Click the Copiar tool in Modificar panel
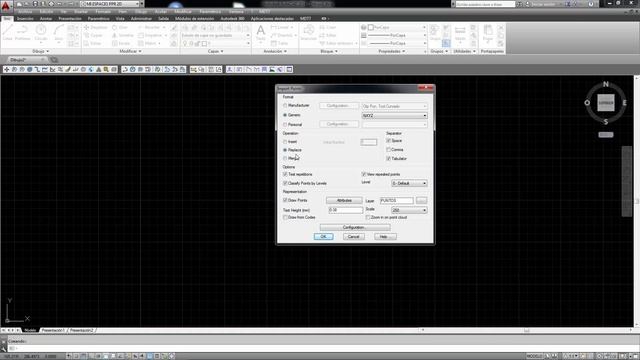 93,36
